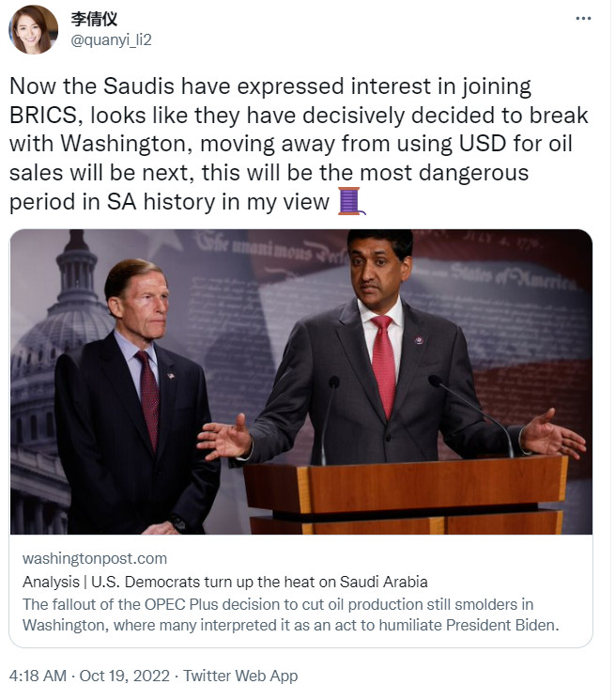Click the thread spool emoji

tap(349, 201)
